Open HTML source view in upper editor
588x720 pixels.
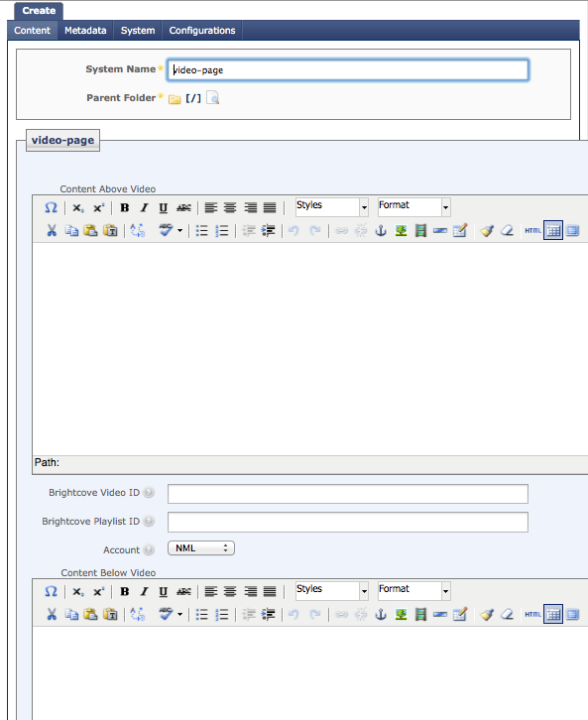point(532,230)
